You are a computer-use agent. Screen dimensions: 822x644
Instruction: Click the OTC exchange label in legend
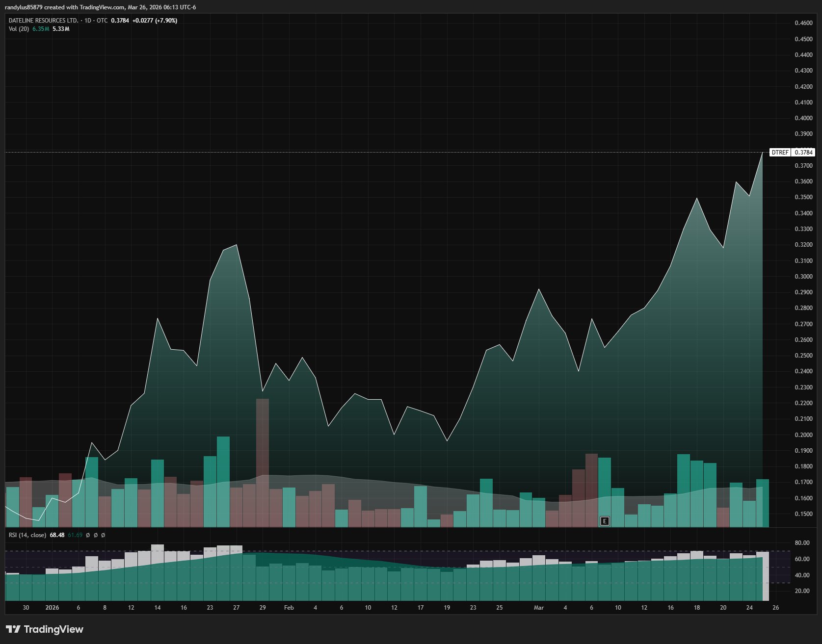point(102,21)
